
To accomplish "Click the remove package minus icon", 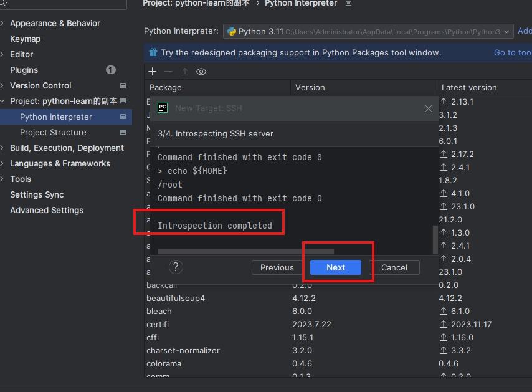I will point(168,72).
